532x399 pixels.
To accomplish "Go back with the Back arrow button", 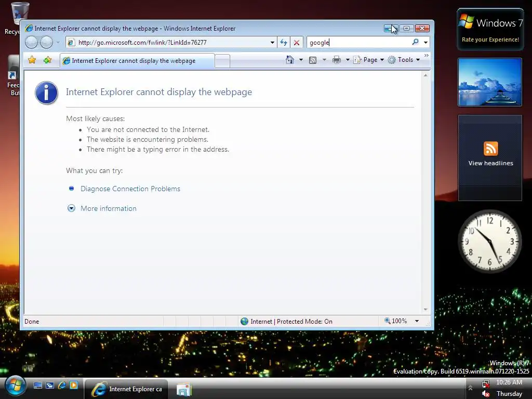I will [31, 43].
